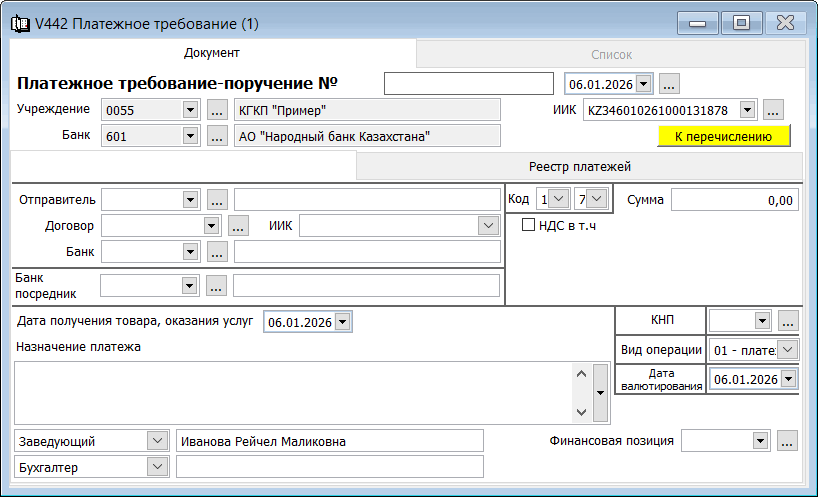Open the Реестр платежей tab

[580, 166]
